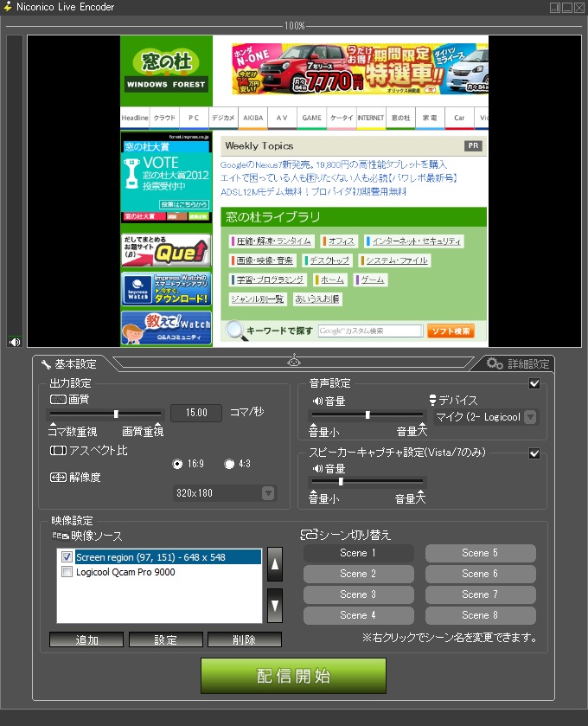Switch to Scene 3
588x726 pixels.
pyautogui.click(x=359, y=594)
